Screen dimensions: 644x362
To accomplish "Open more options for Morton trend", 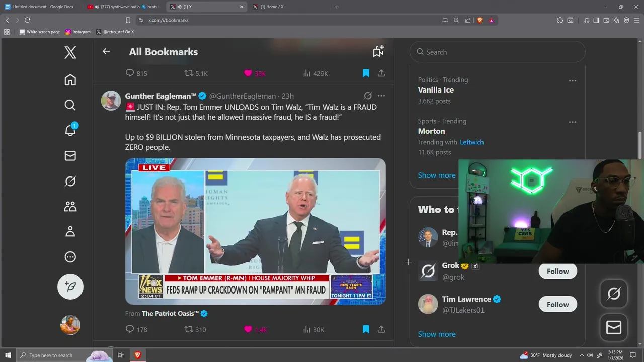I will click(x=572, y=122).
